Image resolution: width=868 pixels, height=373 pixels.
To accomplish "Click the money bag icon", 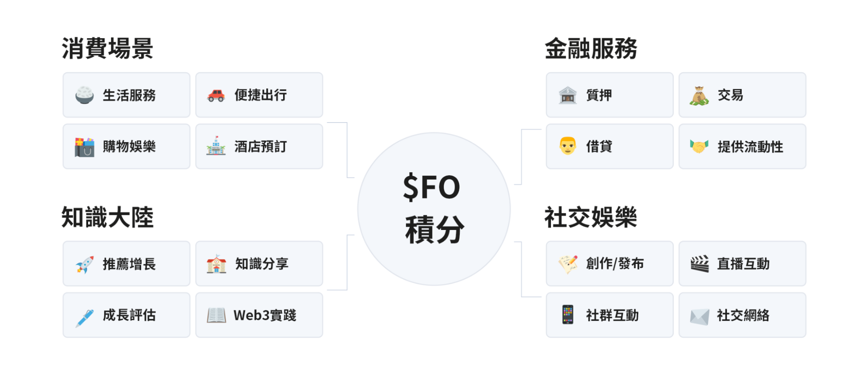I will pos(699,96).
